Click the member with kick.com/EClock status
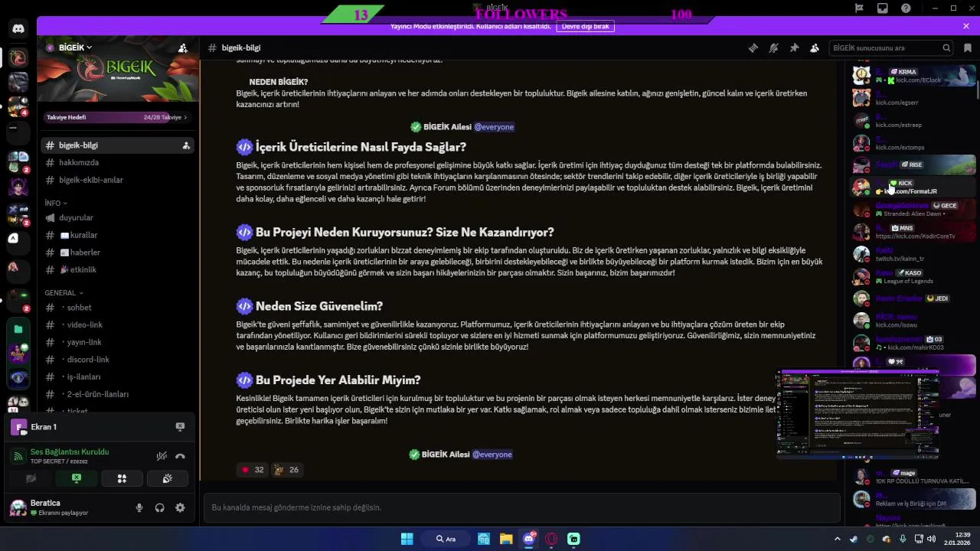 click(914, 75)
